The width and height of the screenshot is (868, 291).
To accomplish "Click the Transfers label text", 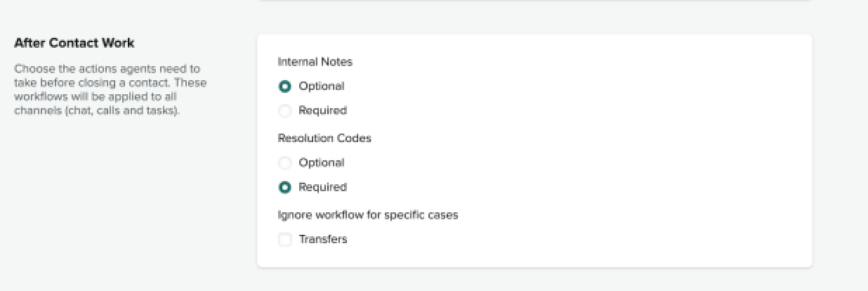I will [322, 240].
